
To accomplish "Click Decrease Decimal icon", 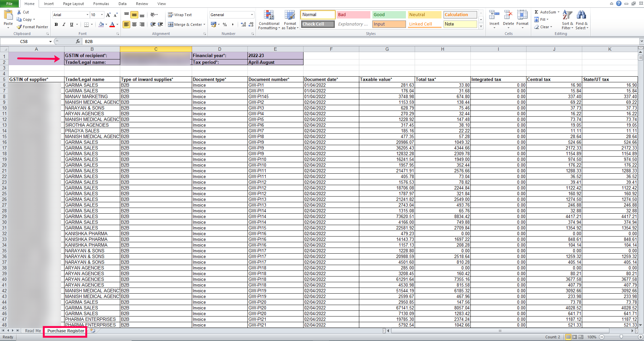I will [251, 25].
